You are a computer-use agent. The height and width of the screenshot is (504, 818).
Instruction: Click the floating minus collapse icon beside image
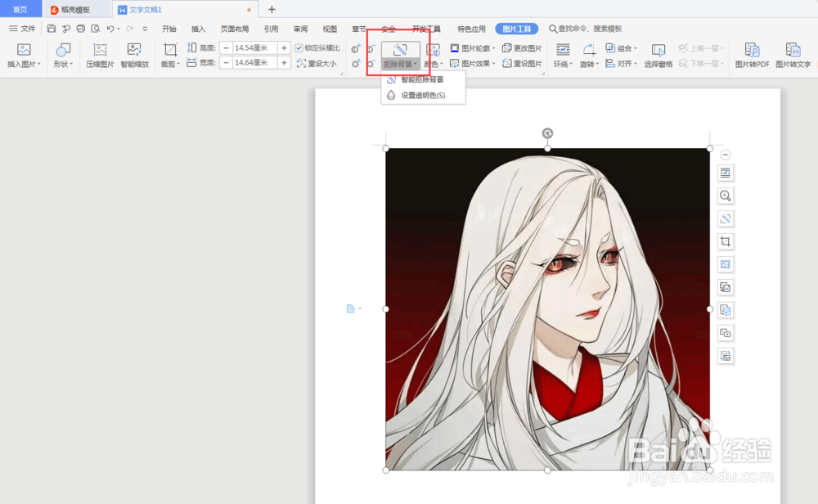coord(725,155)
